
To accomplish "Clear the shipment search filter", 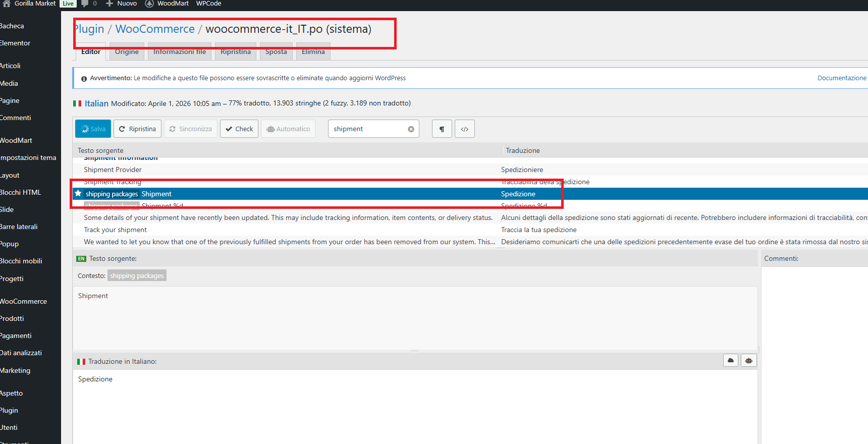I will [x=411, y=129].
